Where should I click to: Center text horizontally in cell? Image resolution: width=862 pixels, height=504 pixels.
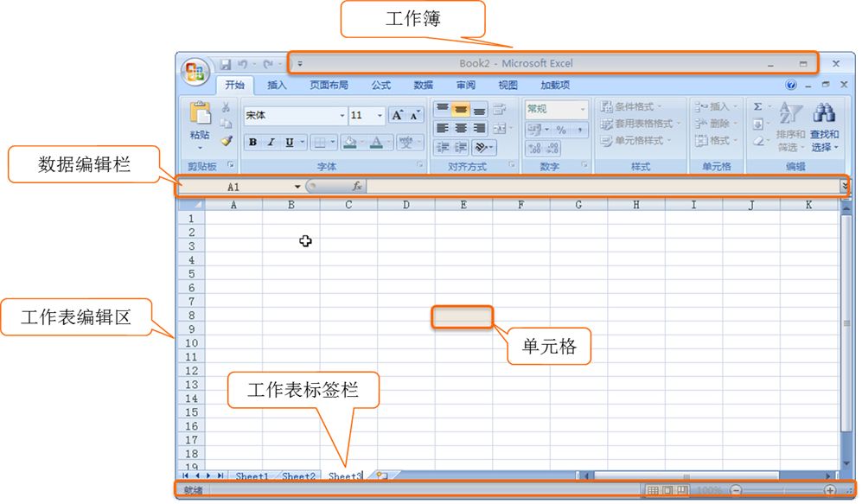(x=461, y=128)
